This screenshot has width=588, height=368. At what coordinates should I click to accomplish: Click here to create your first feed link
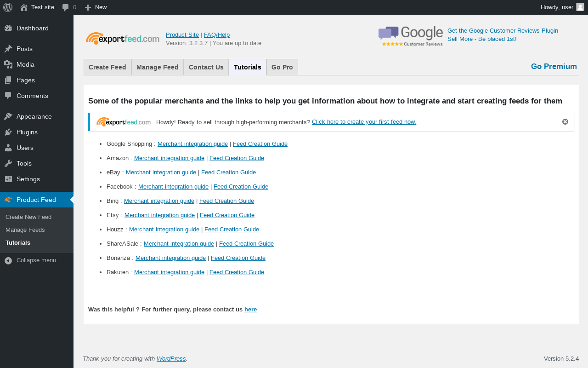(364, 121)
